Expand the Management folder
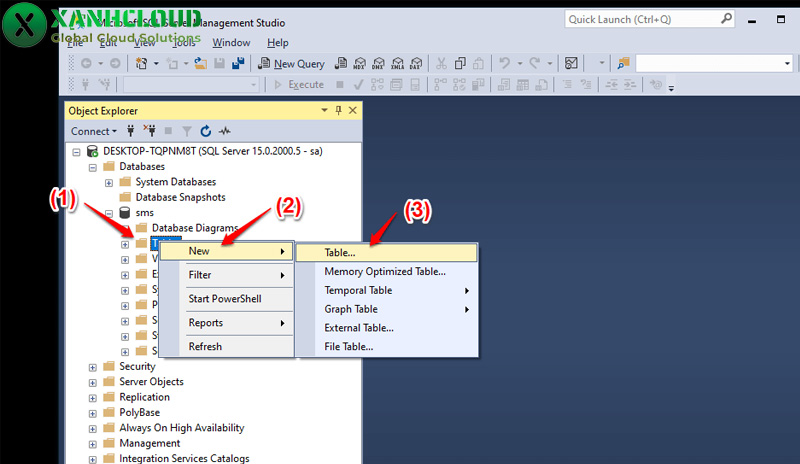Viewport: 800px width, 464px height. 92,444
